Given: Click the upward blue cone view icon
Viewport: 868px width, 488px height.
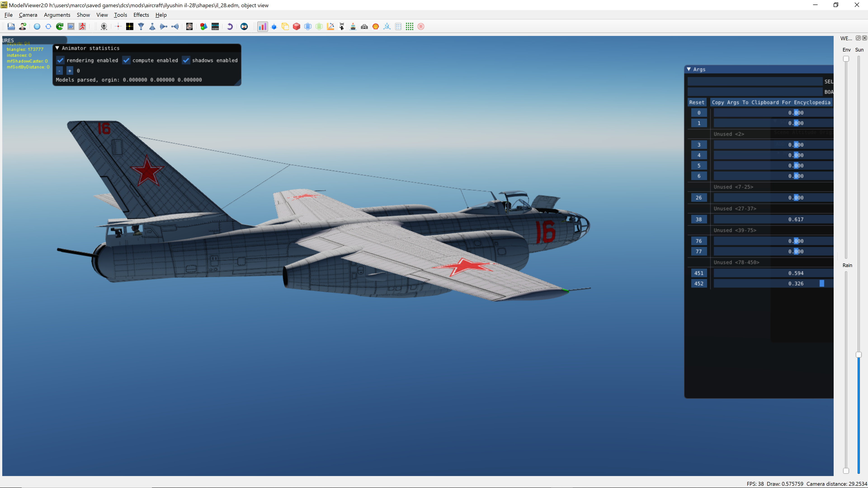Looking at the screenshot, I should (x=152, y=27).
